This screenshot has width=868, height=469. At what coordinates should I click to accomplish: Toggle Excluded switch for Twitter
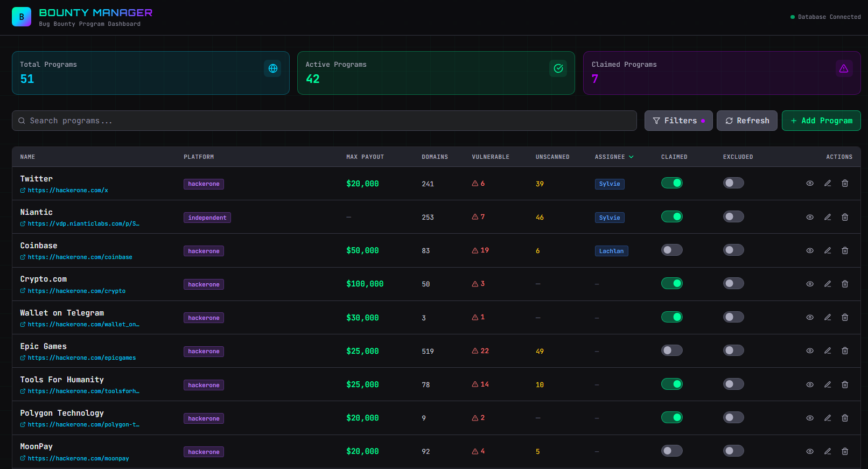tap(733, 183)
